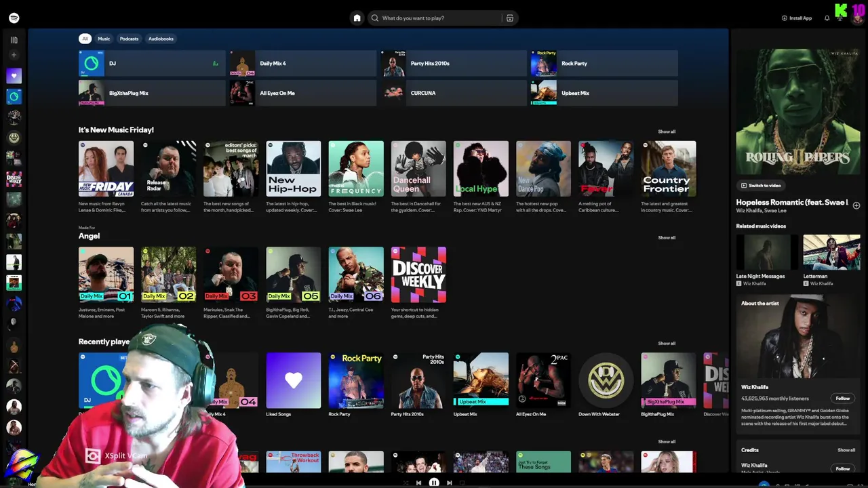Open Liked Songs in the sidebar

pos(14,76)
